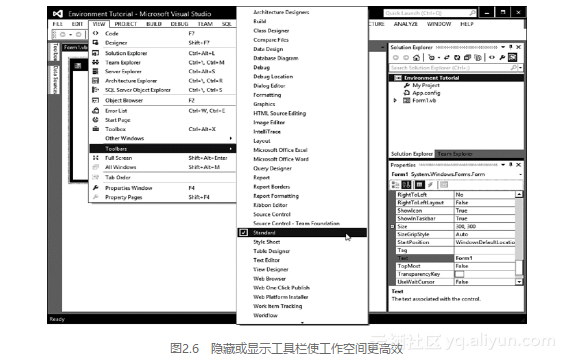The width and height of the screenshot is (566, 361).
Task: Open dropdown arrow next to pending changes filter
Action: pyautogui.click(x=439, y=58)
